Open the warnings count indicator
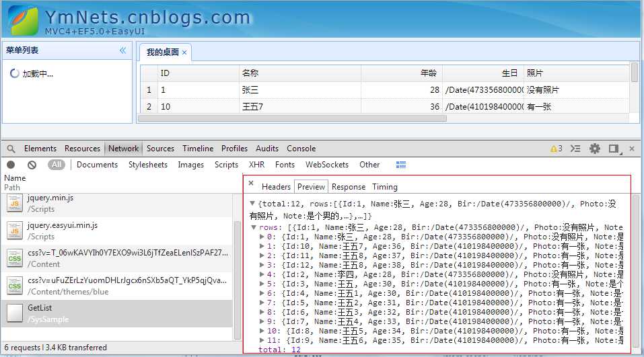This screenshot has height=357, width=644. coord(556,149)
